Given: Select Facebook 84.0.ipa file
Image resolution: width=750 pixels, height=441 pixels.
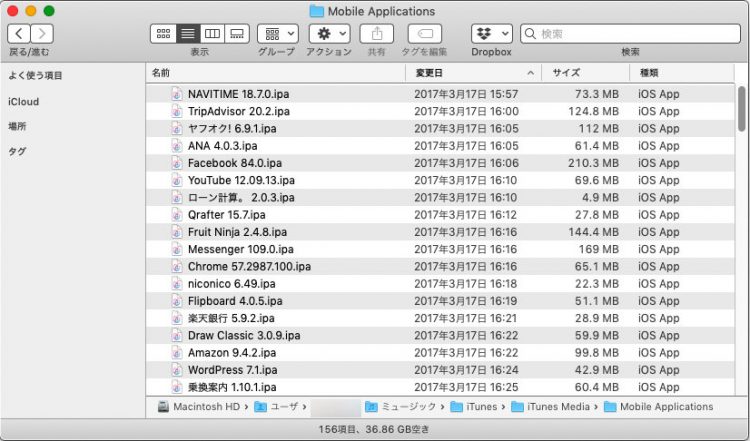Looking at the screenshot, I should (440, 163).
